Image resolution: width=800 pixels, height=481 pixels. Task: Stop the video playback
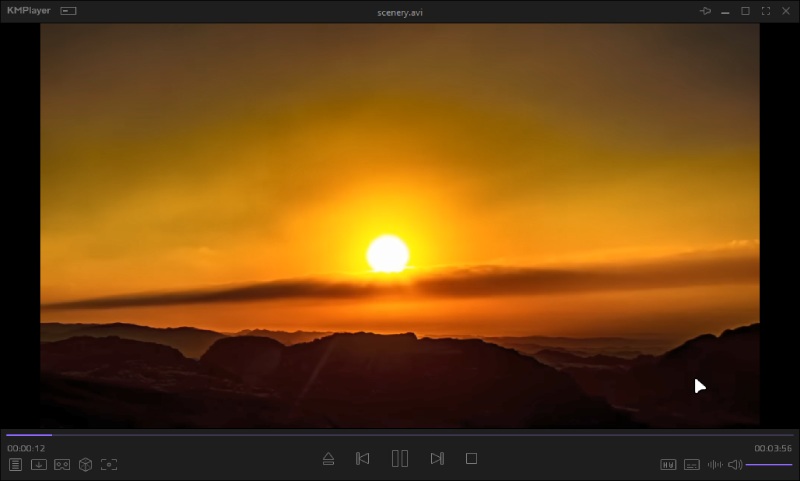click(472, 458)
